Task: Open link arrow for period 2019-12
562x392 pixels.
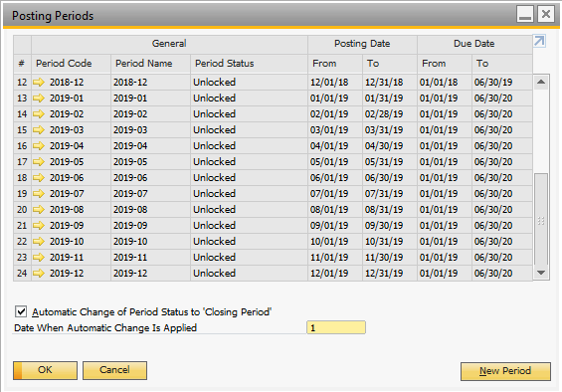Action: tap(39, 274)
